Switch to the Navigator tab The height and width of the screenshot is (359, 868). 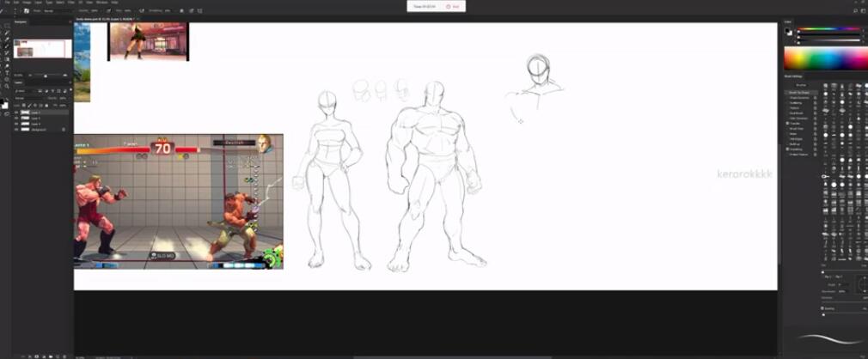21,21
